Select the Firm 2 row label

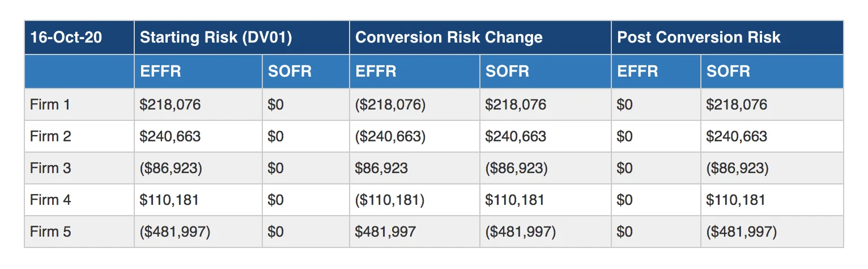coord(50,136)
